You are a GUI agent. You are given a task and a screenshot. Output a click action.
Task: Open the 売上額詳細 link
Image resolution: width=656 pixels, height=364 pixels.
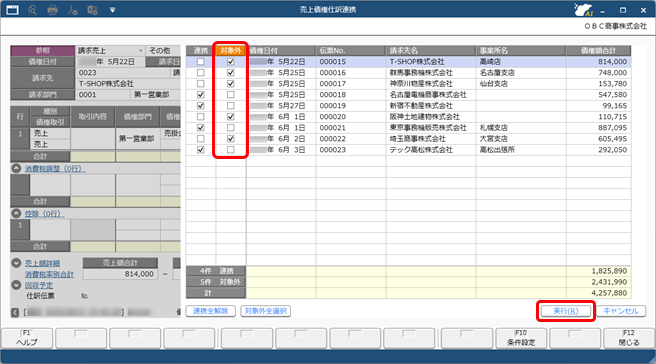pyautogui.click(x=42, y=263)
